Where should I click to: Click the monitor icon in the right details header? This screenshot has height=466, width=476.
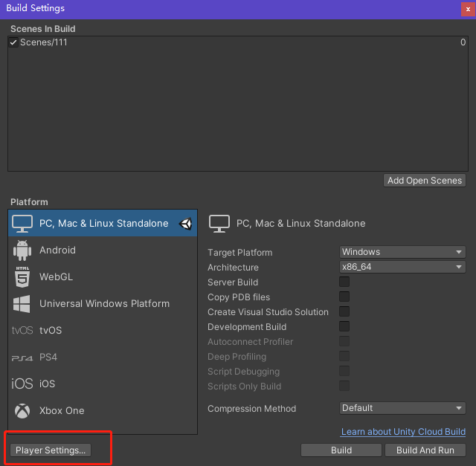pyautogui.click(x=219, y=224)
